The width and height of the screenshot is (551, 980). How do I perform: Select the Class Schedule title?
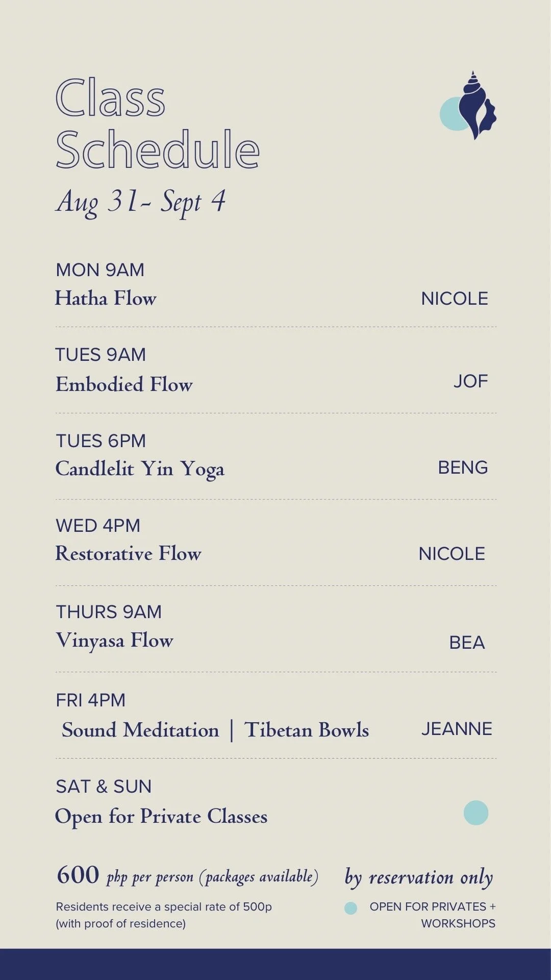[158, 124]
